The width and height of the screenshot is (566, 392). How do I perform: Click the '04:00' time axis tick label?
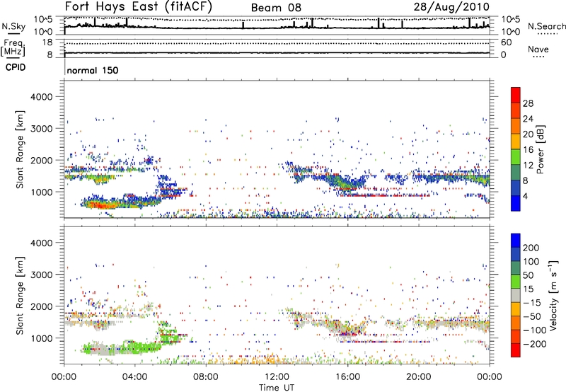tap(134, 377)
